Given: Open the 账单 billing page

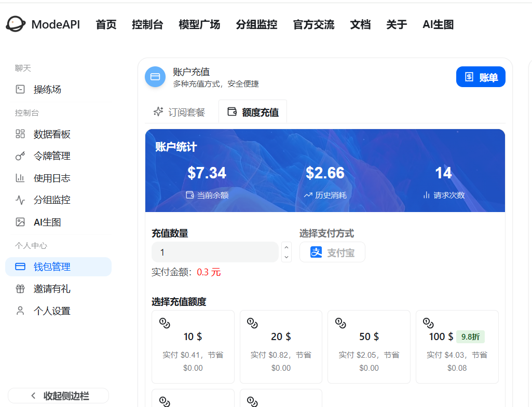Looking at the screenshot, I should coord(481,77).
